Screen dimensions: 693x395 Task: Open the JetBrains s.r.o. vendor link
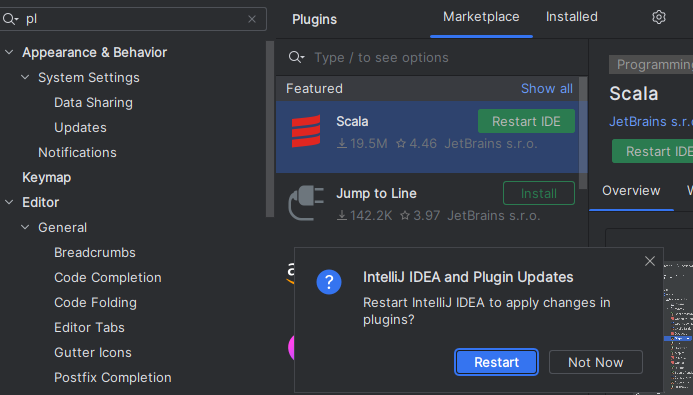[x=651, y=122]
